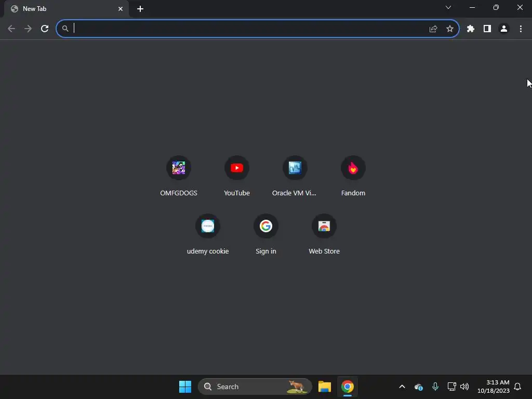Screen dimensions: 532x399
Task: Click the Fandom label text
Action: tap(353, 193)
